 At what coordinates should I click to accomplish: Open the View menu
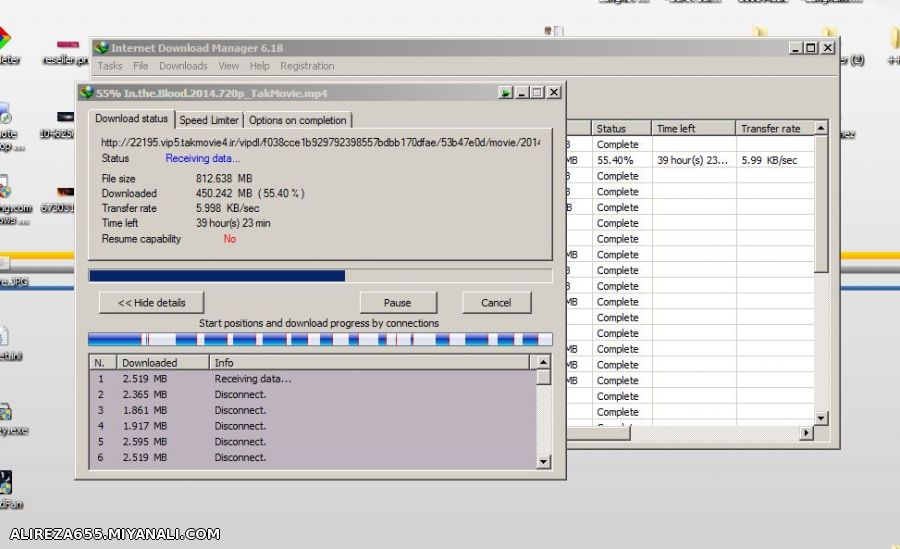pyautogui.click(x=228, y=66)
